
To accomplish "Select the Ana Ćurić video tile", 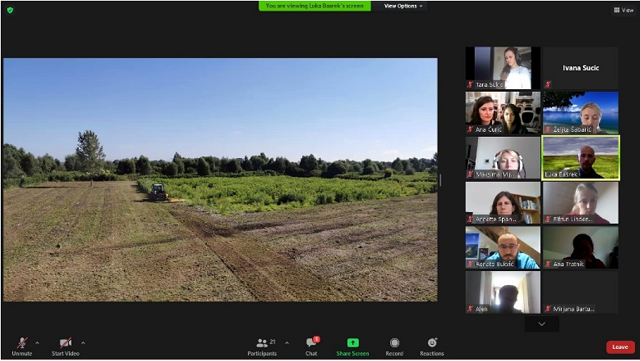I will point(503,113).
